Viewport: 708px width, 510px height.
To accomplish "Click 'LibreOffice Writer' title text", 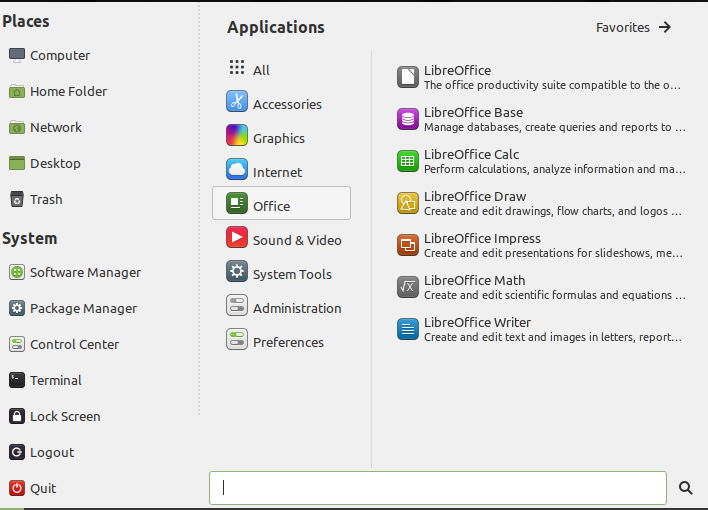I will 477,323.
